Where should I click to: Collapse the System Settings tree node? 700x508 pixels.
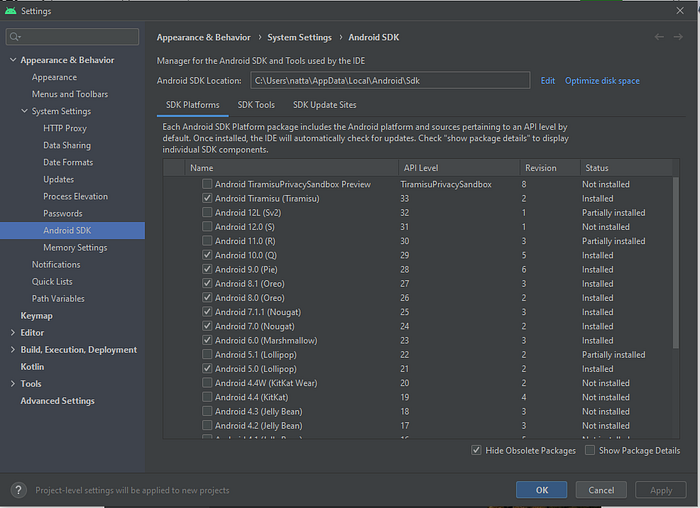(25, 111)
